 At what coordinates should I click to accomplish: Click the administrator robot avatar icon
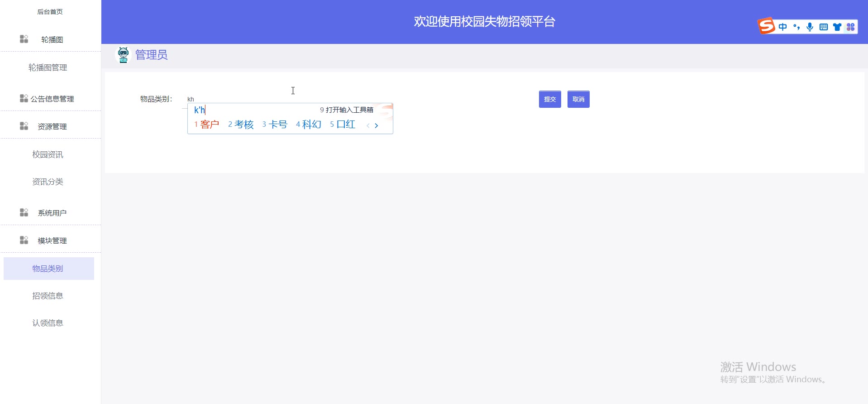[x=123, y=55]
